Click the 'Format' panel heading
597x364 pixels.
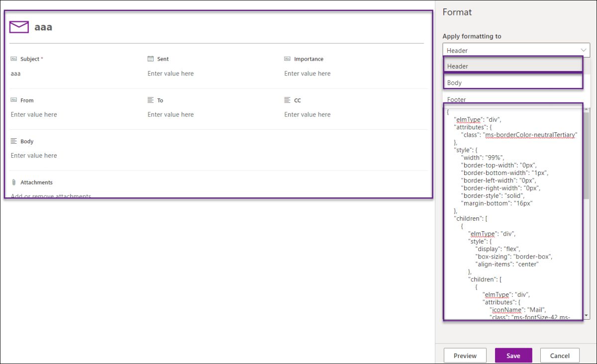457,12
